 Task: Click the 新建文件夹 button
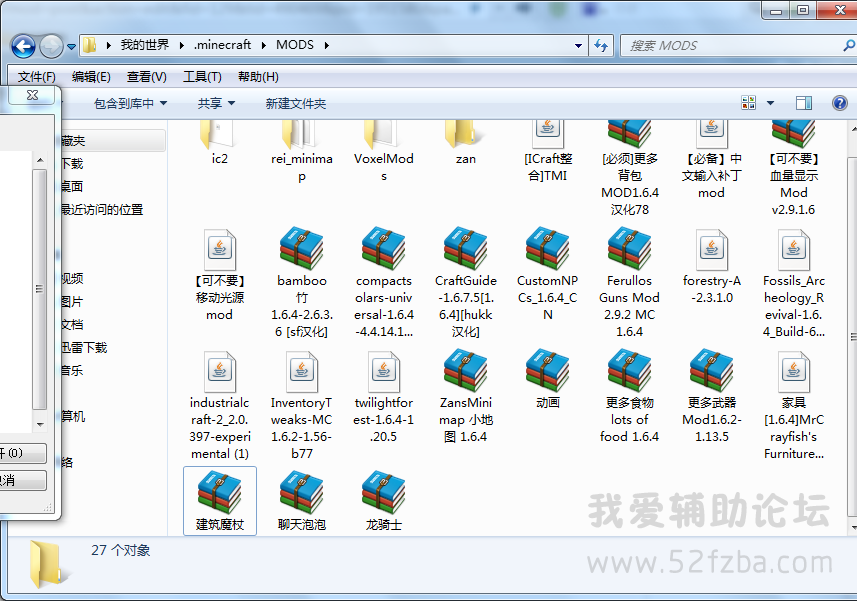point(296,103)
